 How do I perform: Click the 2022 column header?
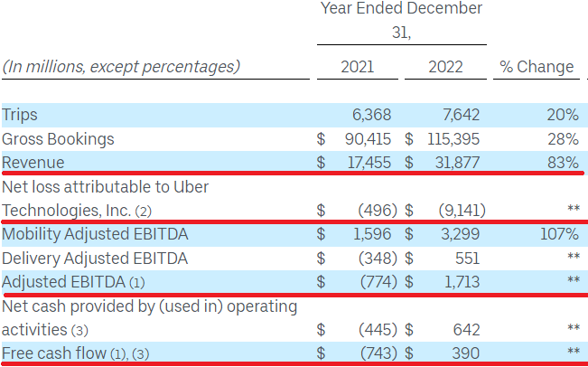pos(445,67)
